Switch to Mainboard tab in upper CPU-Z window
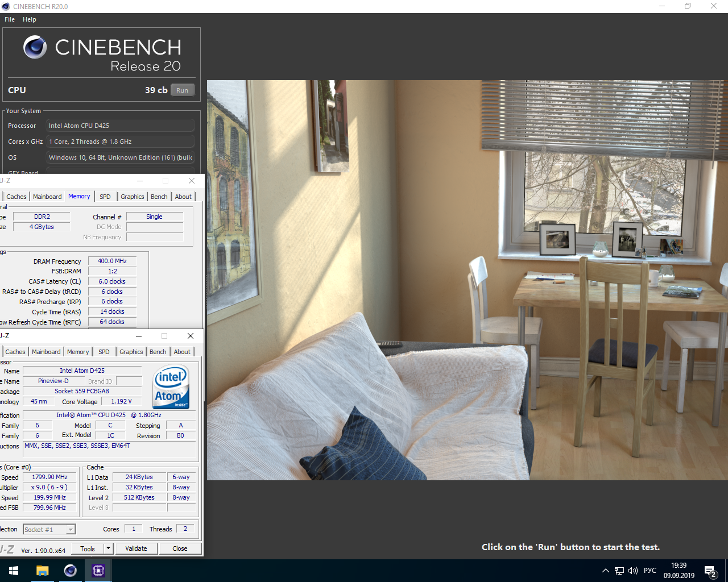 click(x=47, y=197)
